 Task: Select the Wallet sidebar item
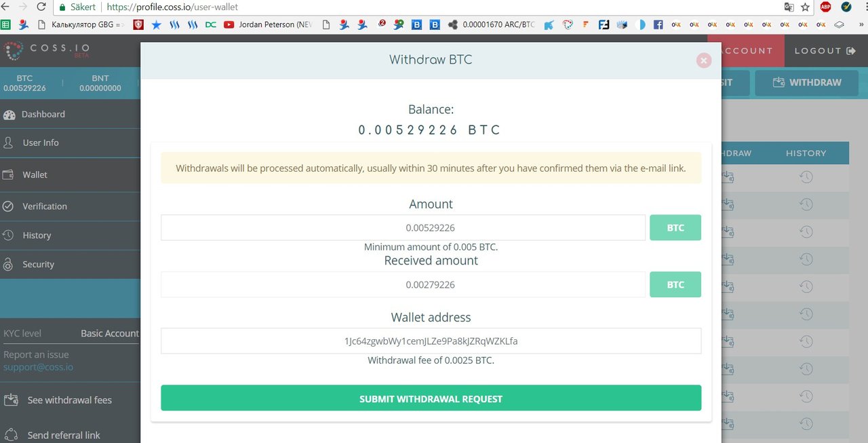[x=35, y=174]
